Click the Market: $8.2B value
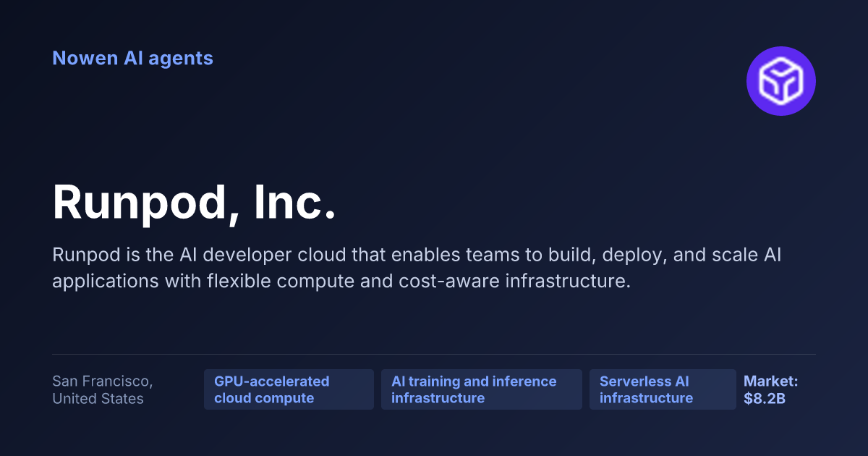 771,389
